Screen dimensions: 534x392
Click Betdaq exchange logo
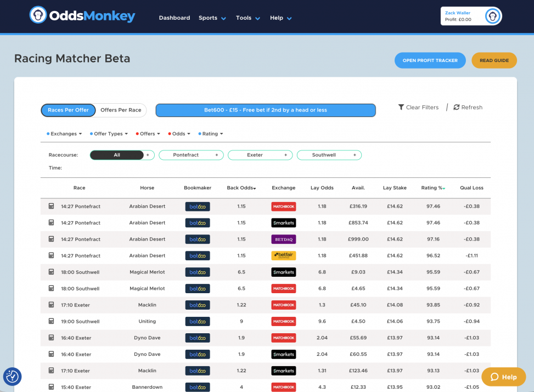point(283,239)
